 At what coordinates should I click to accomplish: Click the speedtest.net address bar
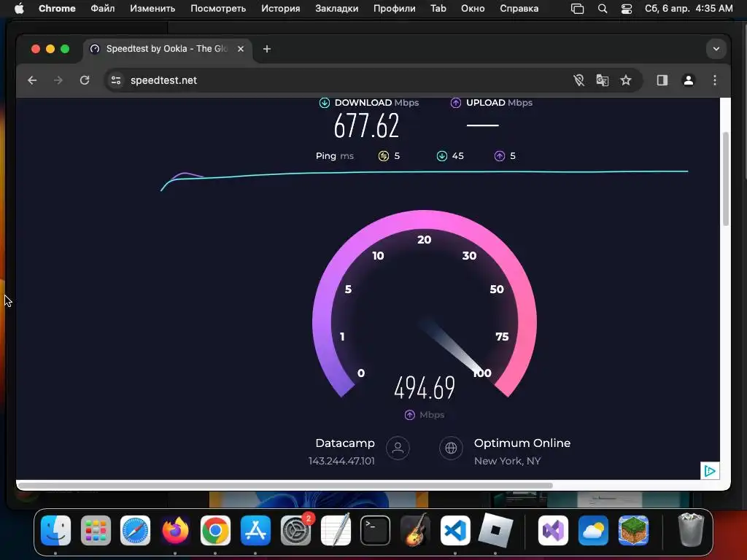(163, 80)
